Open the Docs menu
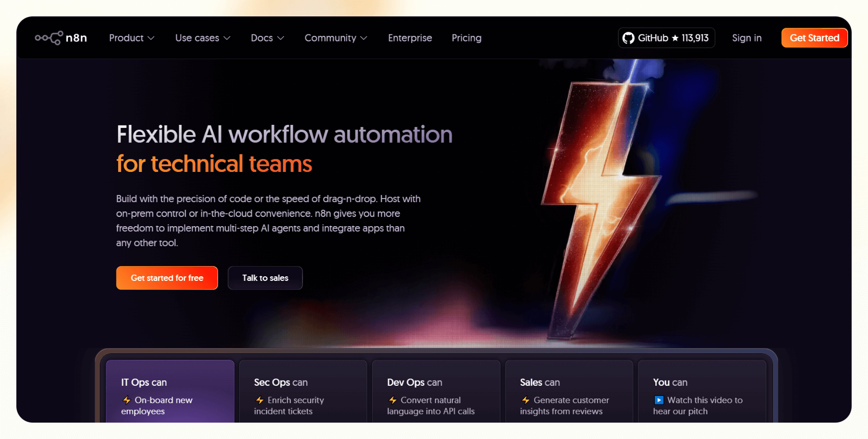The width and height of the screenshot is (868, 439). pyautogui.click(x=267, y=38)
